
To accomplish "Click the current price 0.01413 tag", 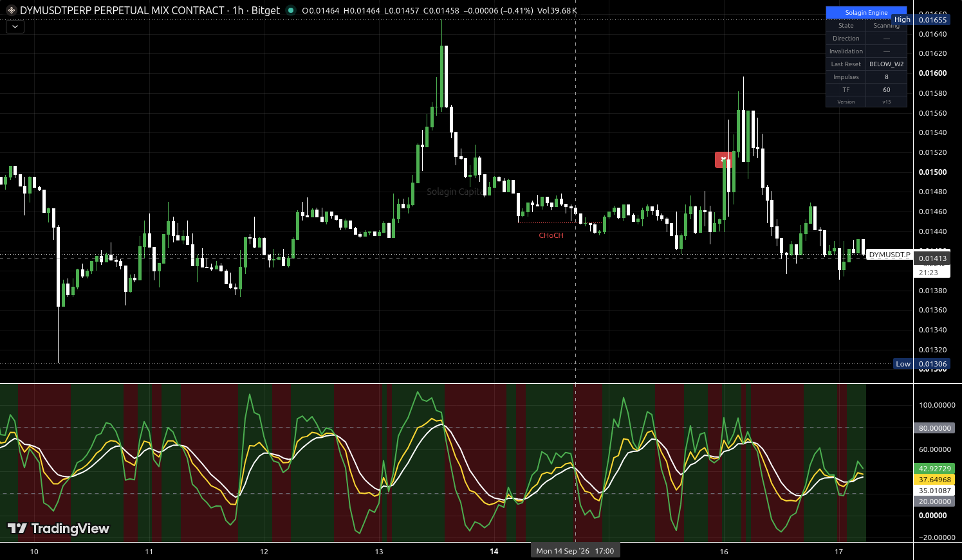I will pyautogui.click(x=932, y=258).
